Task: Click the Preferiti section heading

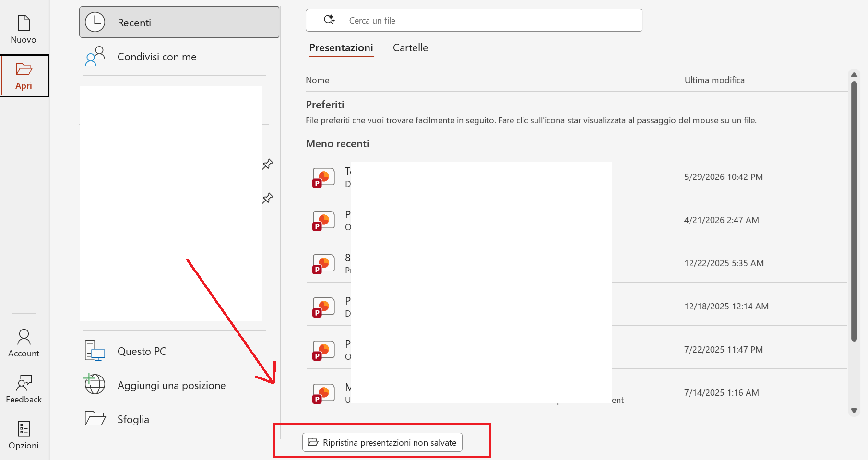Action: click(325, 105)
